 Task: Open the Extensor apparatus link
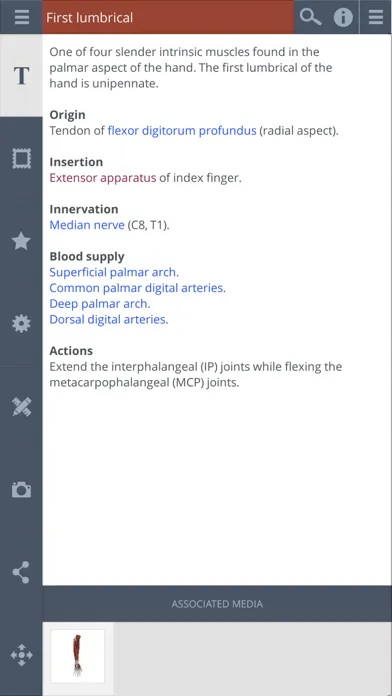(103, 178)
